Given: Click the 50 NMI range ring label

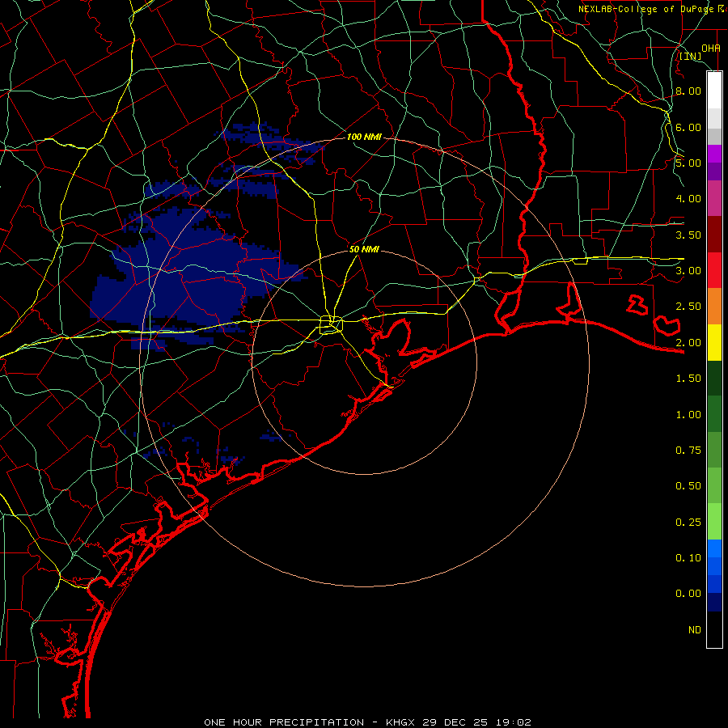Looking at the screenshot, I should click(x=365, y=249).
